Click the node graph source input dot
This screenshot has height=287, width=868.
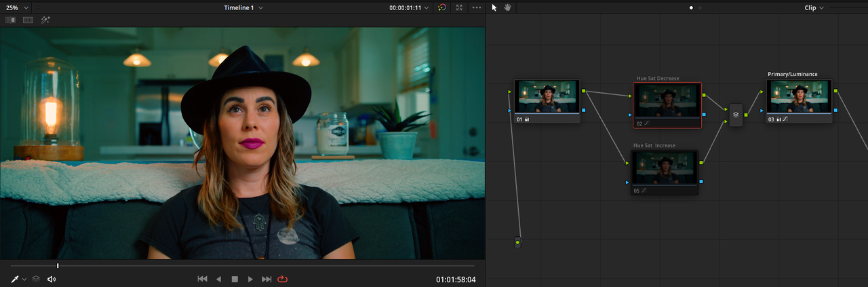[x=517, y=242]
